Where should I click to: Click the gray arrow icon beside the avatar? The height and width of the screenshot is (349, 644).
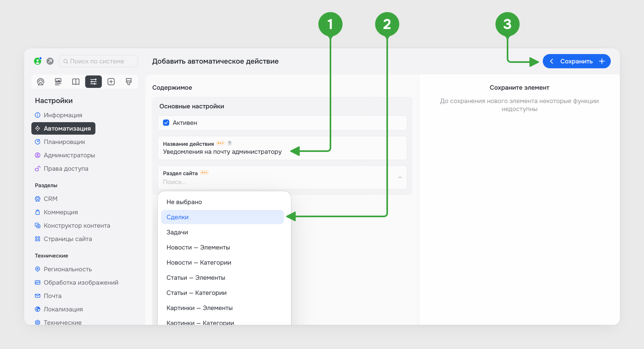[x=50, y=61]
